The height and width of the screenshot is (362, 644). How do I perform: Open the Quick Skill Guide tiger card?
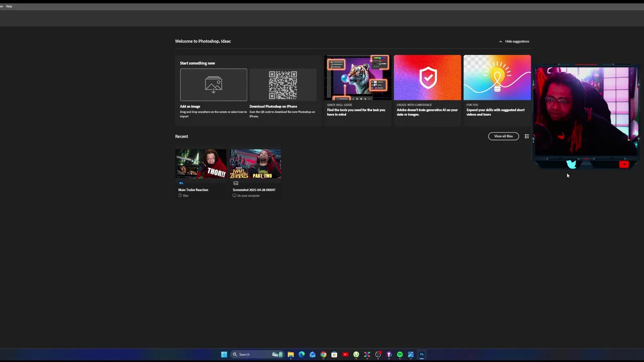tap(357, 77)
